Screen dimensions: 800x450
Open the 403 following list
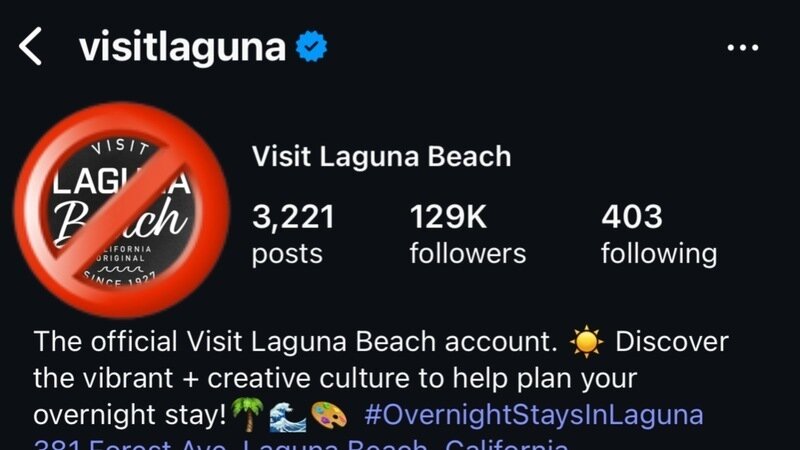tap(659, 234)
